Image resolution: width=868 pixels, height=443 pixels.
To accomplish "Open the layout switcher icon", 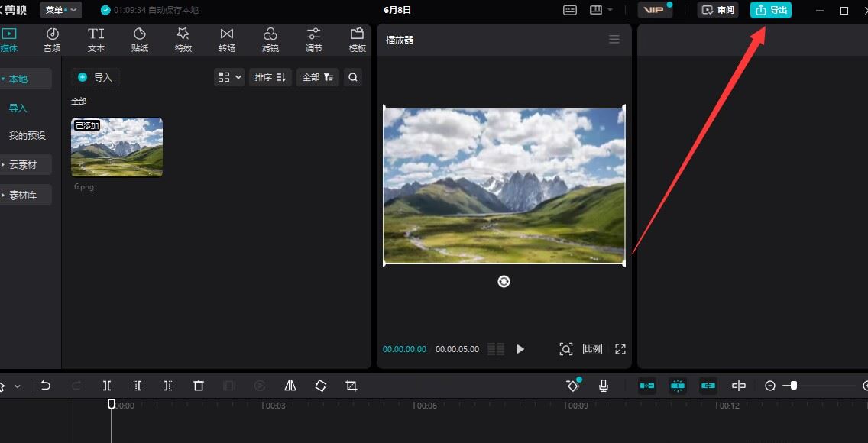I will (x=596, y=10).
